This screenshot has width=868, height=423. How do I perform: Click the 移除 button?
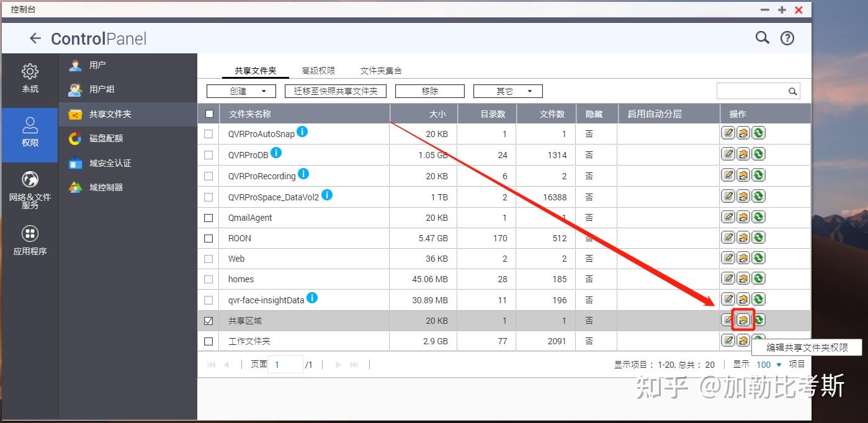point(429,91)
